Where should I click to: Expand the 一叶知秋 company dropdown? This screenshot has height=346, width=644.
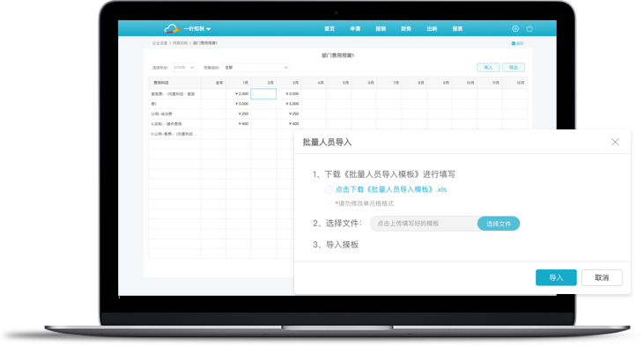click(x=197, y=29)
